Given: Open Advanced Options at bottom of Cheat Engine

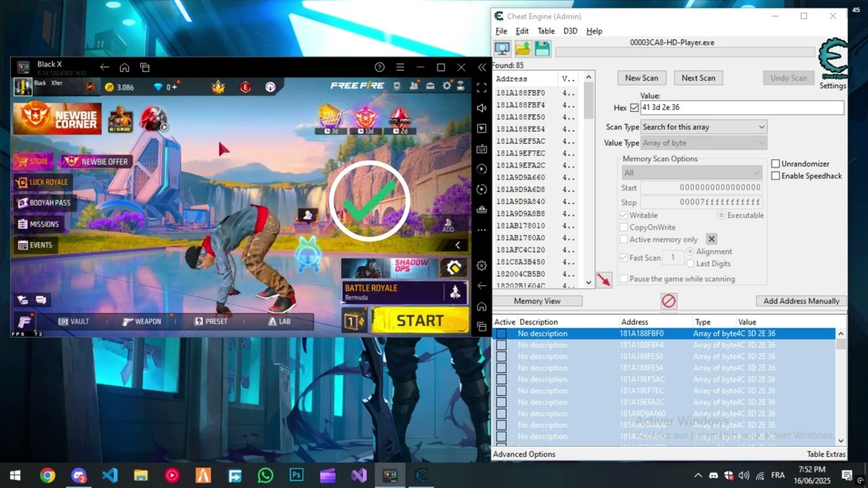Looking at the screenshot, I should [524, 454].
